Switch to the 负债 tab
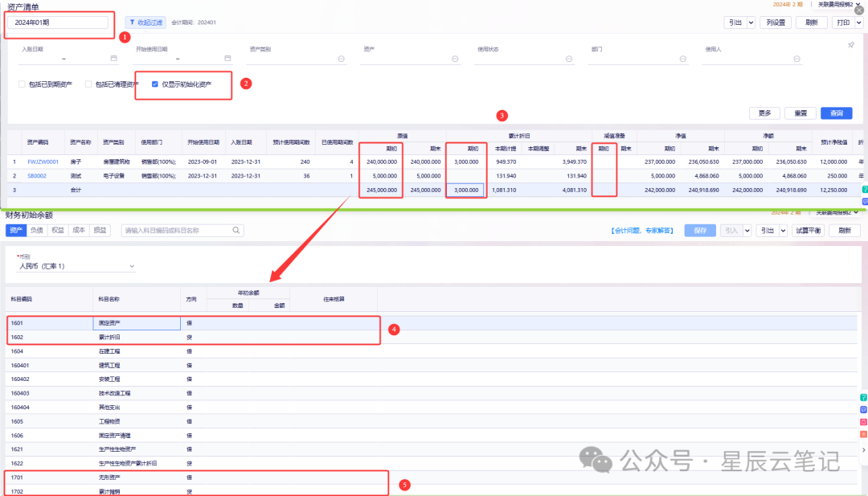The image size is (868, 496). [x=37, y=230]
